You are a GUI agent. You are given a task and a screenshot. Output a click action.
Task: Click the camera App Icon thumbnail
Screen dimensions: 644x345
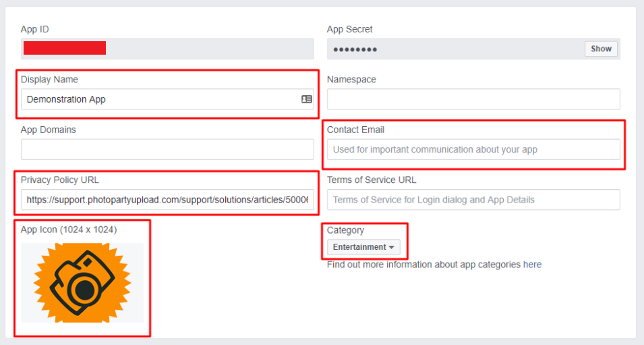tap(82, 282)
